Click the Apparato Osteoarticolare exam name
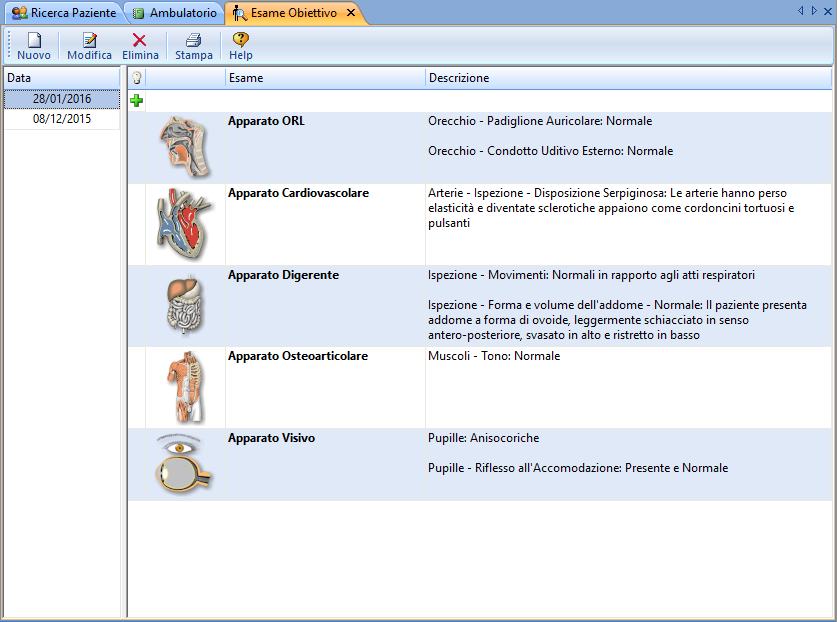Viewport: 837px width, 622px height. click(298, 356)
